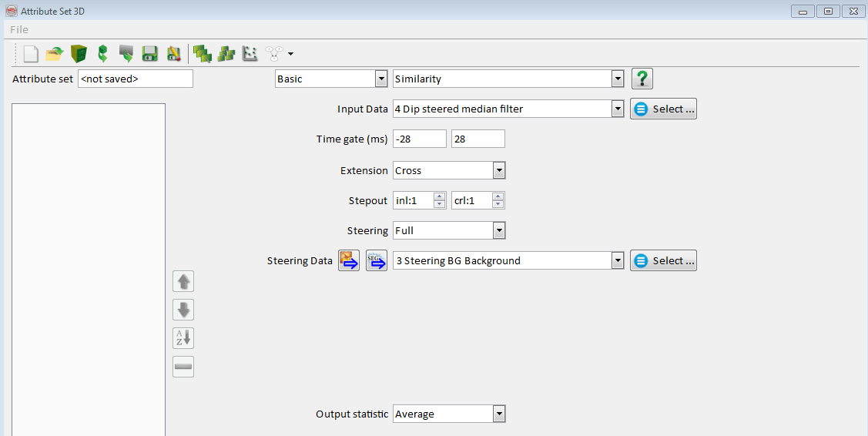Save the attribute set with the floppy disk icon
The width and height of the screenshot is (868, 436).
(150, 54)
